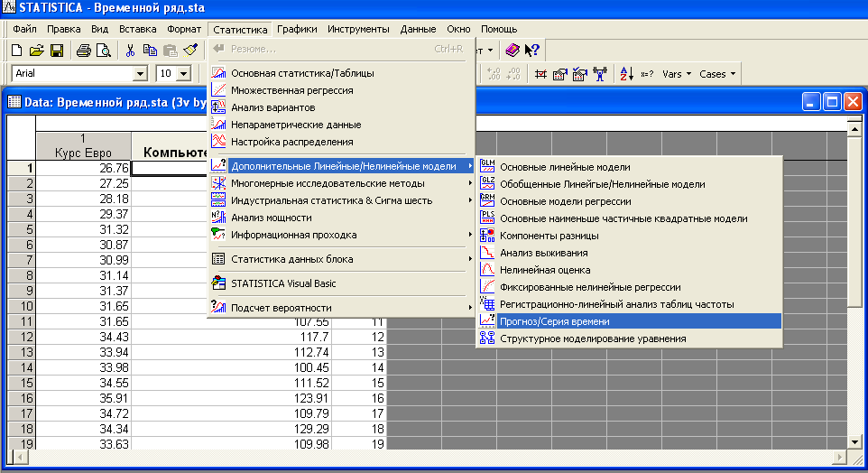Open the Вставка menu
868x473 pixels.
(138, 29)
